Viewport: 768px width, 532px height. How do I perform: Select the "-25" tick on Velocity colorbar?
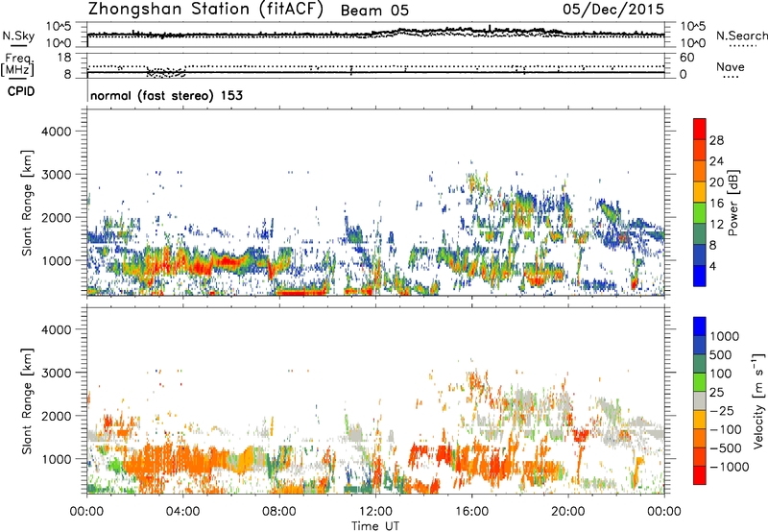click(x=720, y=410)
